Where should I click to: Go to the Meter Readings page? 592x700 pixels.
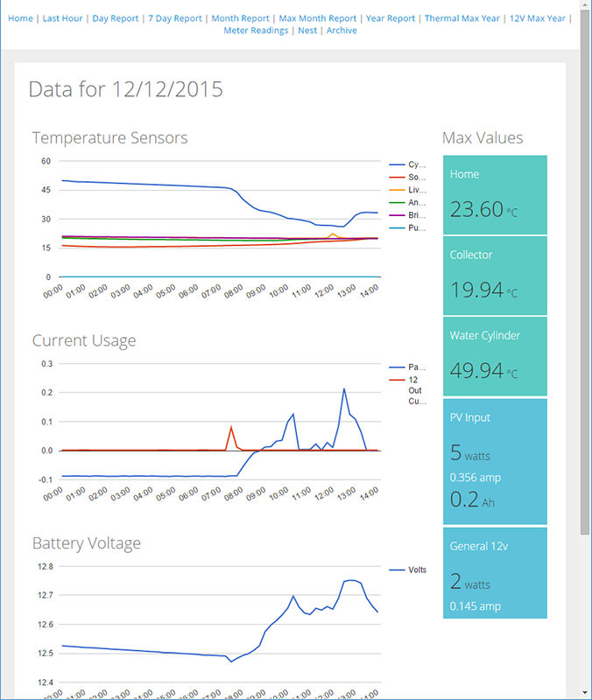(256, 31)
